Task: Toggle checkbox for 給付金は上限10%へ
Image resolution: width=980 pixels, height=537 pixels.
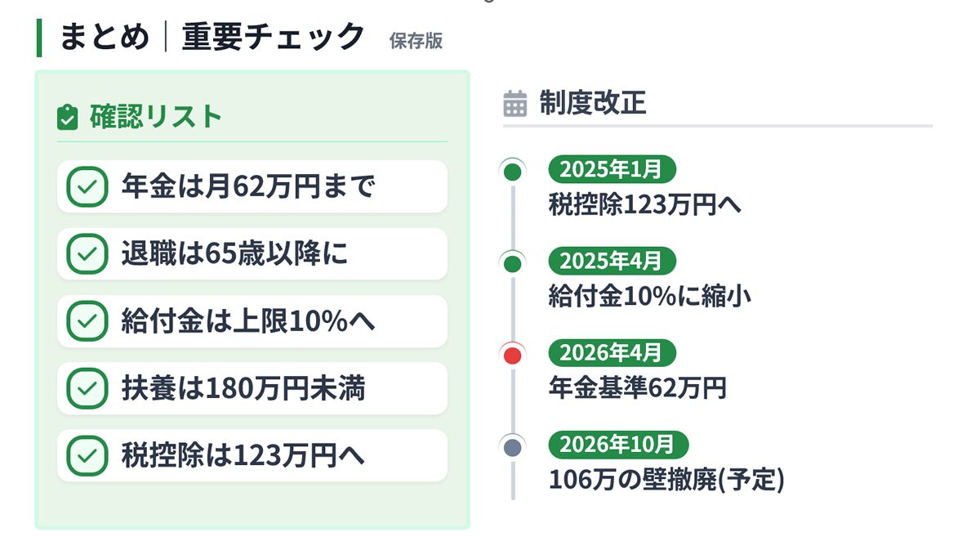Action: tap(87, 321)
